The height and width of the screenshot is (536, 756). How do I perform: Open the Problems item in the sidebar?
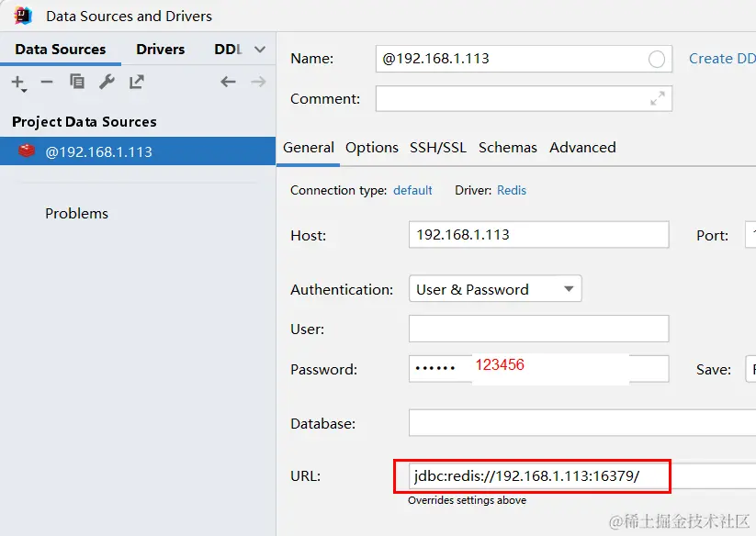click(76, 213)
